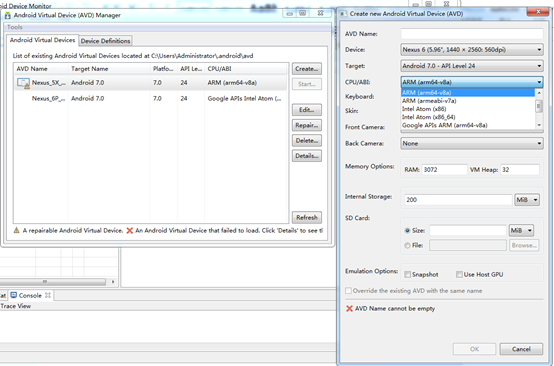Click the Browse... button for SD card file
The height and width of the screenshot is (366, 554).
pyautogui.click(x=524, y=245)
